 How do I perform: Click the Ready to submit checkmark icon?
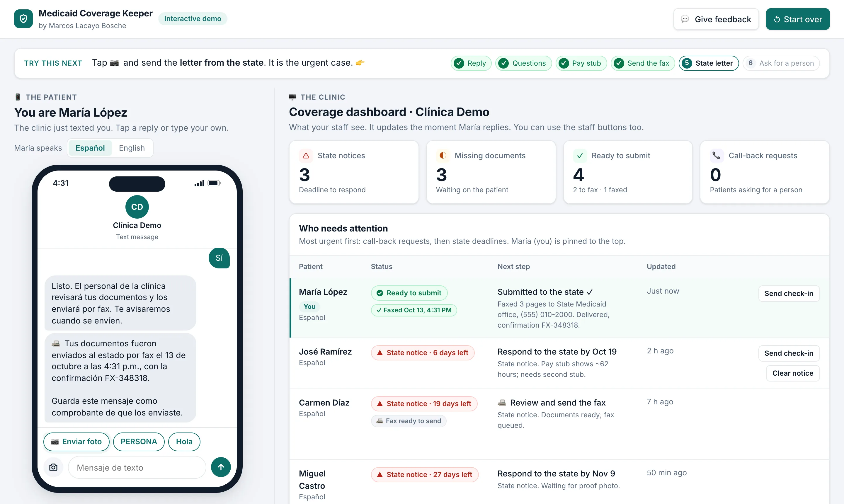[580, 156]
